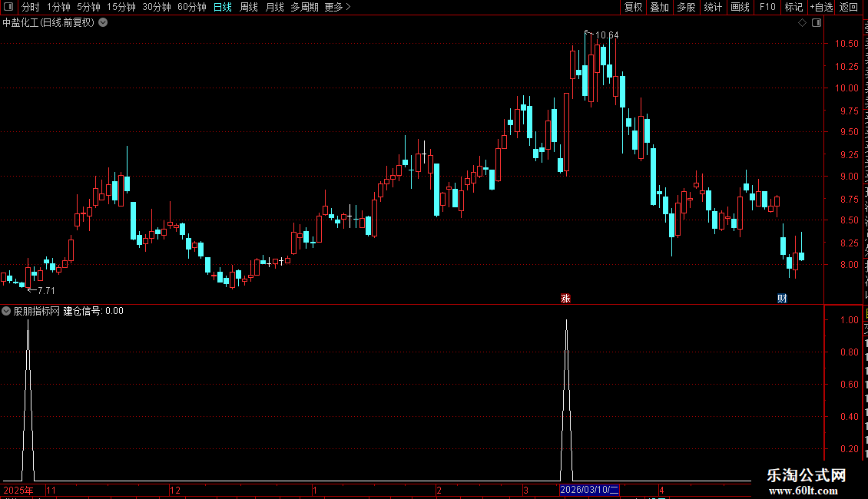Switch to 分时 intraday view

coord(31,7)
